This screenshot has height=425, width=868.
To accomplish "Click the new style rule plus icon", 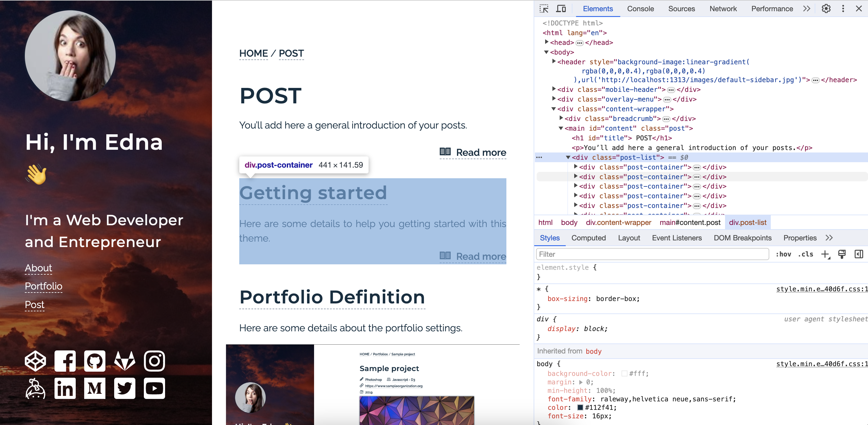I will 826,254.
